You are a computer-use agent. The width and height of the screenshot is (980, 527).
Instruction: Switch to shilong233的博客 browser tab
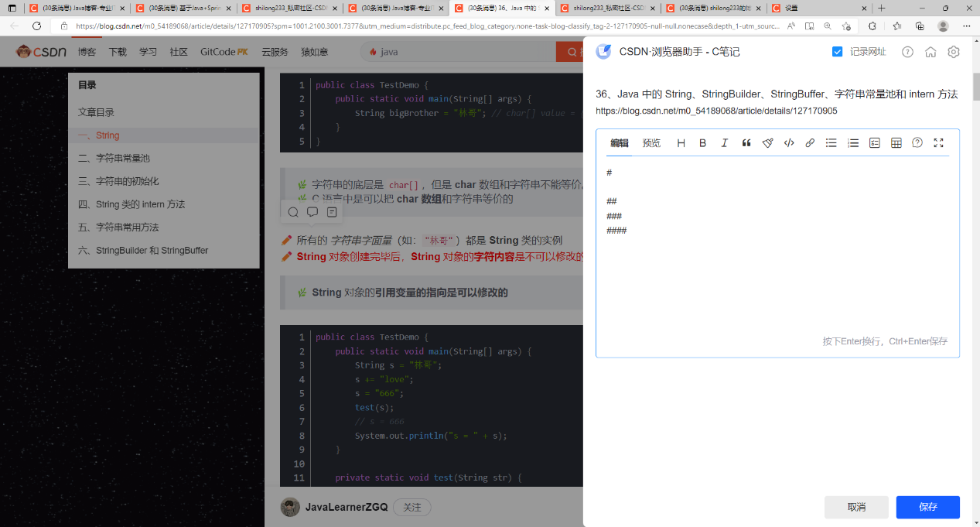click(x=712, y=8)
